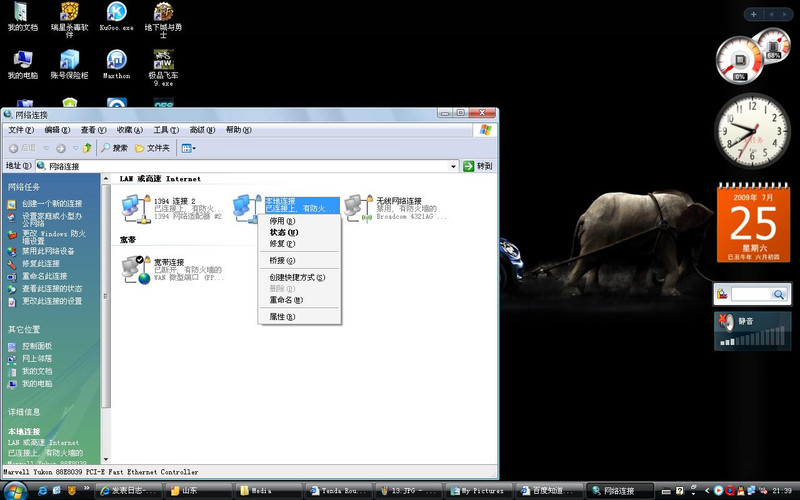Switch to 发表日志 taskbar window

click(129, 491)
